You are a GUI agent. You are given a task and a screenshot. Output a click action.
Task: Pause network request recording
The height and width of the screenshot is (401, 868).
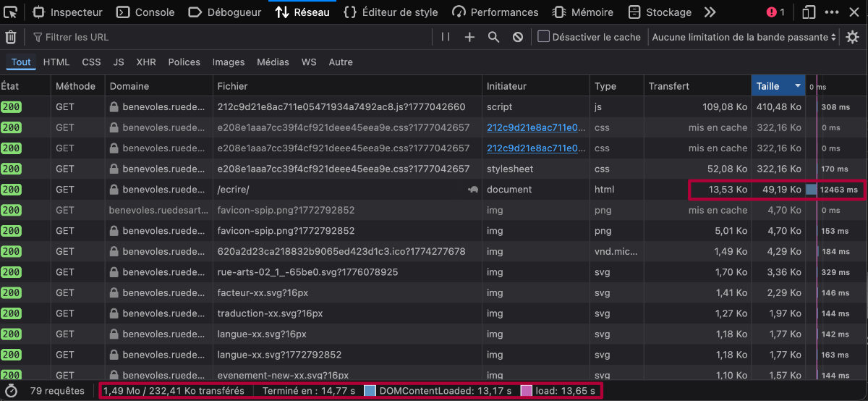pos(446,37)
